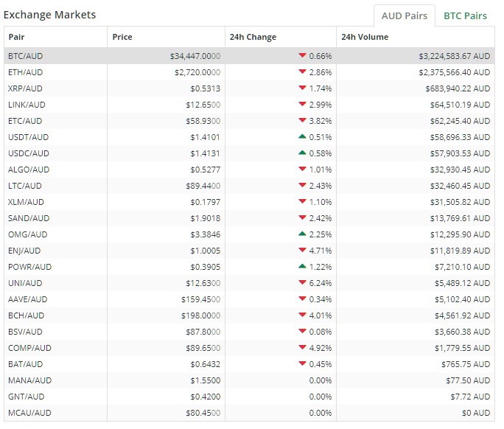Click the AAVE/AUD price $159.4500

click(201, 299)
